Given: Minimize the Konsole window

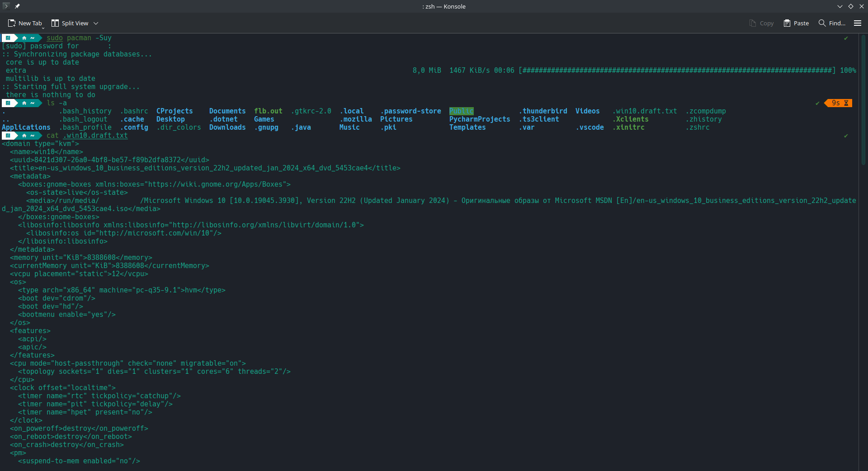Looking at the screenshot, I should (840, 6).
